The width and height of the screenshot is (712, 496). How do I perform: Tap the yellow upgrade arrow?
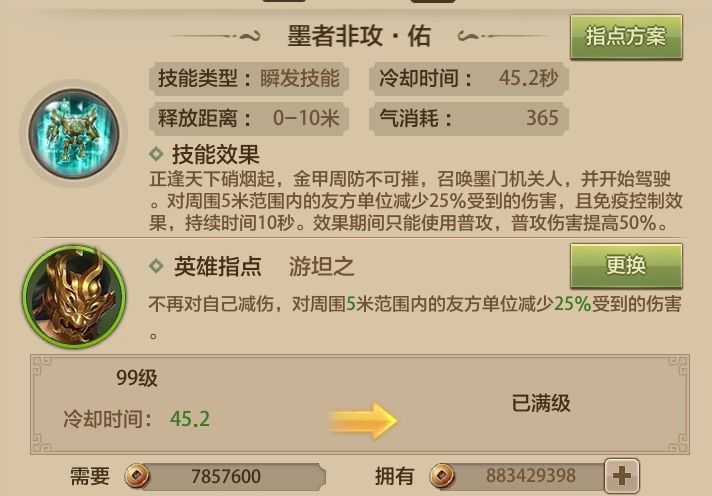[363, 420]
